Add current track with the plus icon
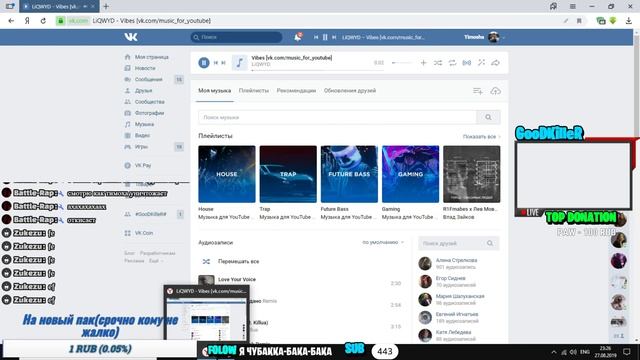Viewport: 640px width, 360px height. [423, 62]
